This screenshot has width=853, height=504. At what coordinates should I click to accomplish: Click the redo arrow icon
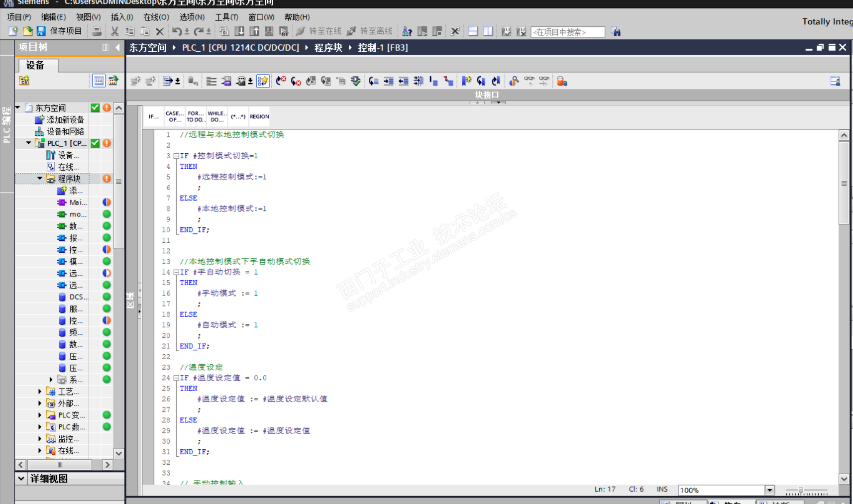pyautogui.click(x=199, y=31)
